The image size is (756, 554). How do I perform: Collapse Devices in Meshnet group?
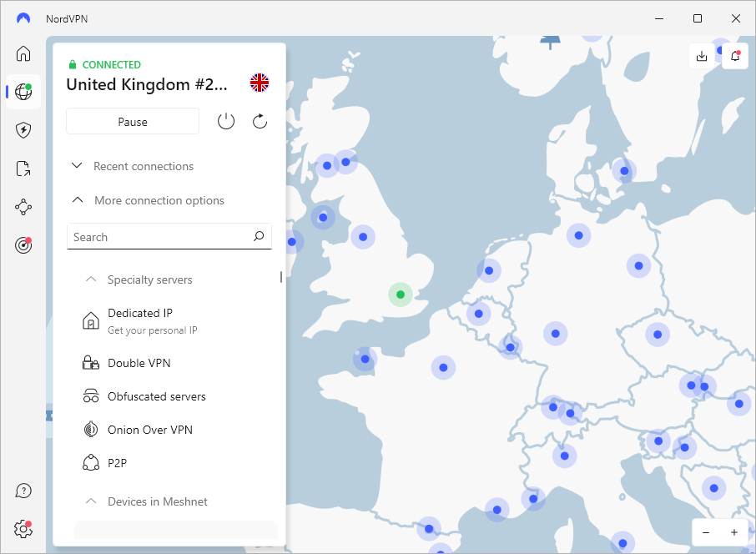147,501
